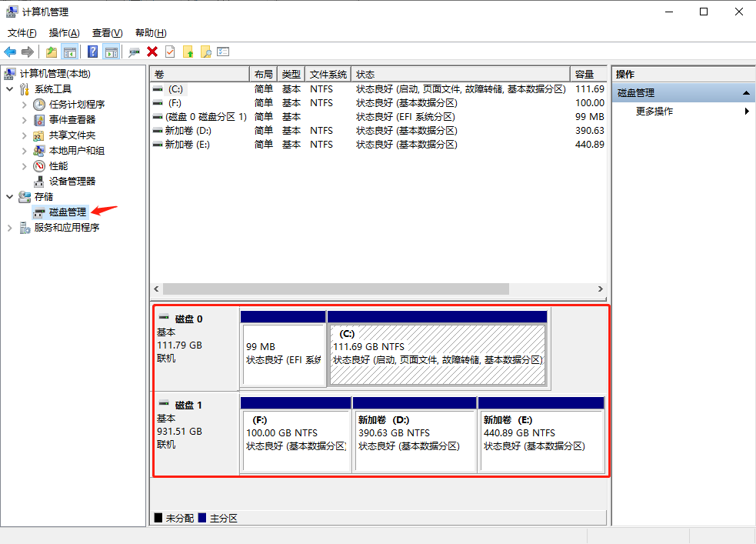Click the blue Help question mark icon
This screenshot has width=756, height=544.
(93, 52)
